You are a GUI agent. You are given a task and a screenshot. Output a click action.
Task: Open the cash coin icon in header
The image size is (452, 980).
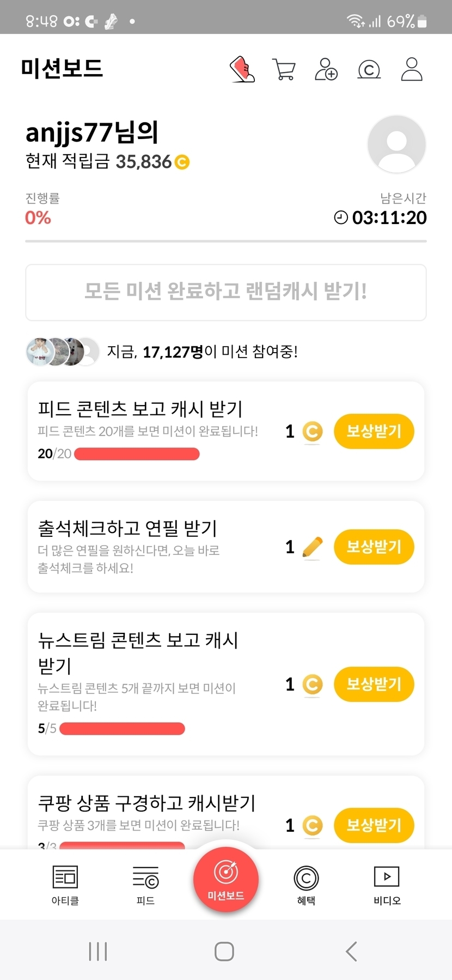(369, 69)
